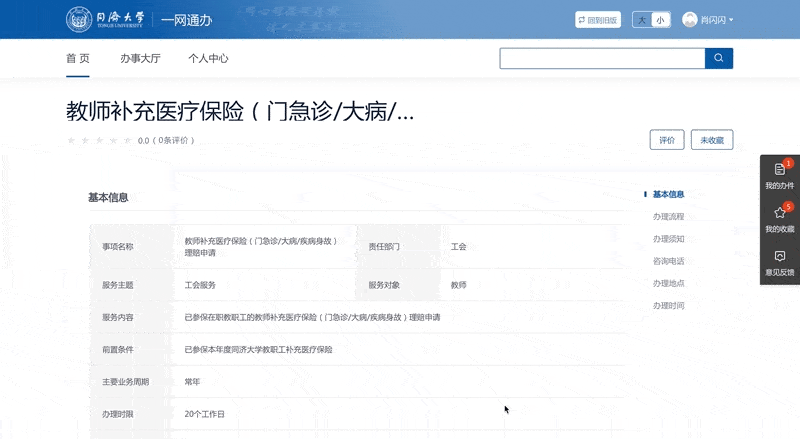This screenshot has height=439, width=800.
Task: Switch font size to 小
Action: pyautogui.click(x=660, y=20)
